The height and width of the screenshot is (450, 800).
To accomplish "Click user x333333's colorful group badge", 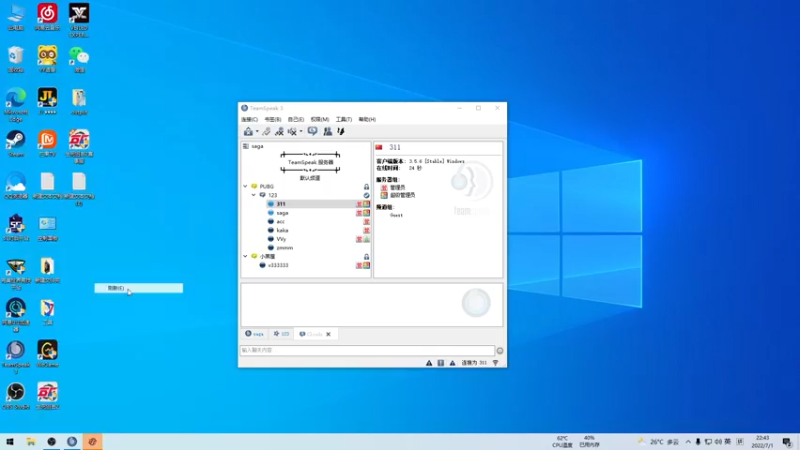I will [366, 265].
